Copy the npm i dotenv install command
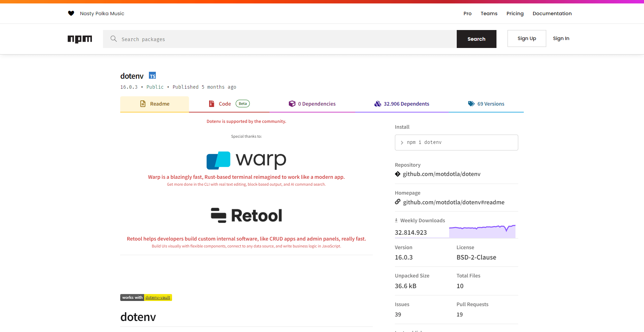This screenshot has width=644, height=332. coord(456,143)
